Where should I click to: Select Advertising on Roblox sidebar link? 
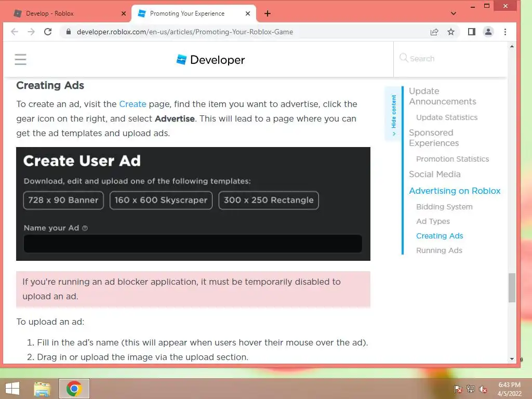tap(455, 191)
